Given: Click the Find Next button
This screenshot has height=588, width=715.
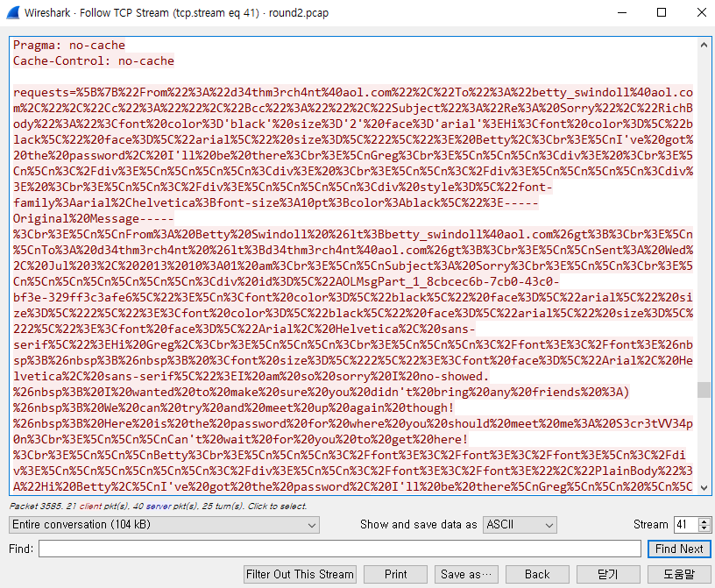Looking at the screenshot, I should pyautogui.click(x=679, y=549).
